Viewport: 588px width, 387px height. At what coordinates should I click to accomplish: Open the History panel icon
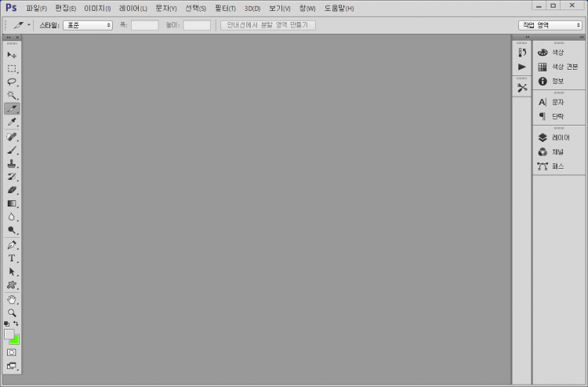(522, 53)
